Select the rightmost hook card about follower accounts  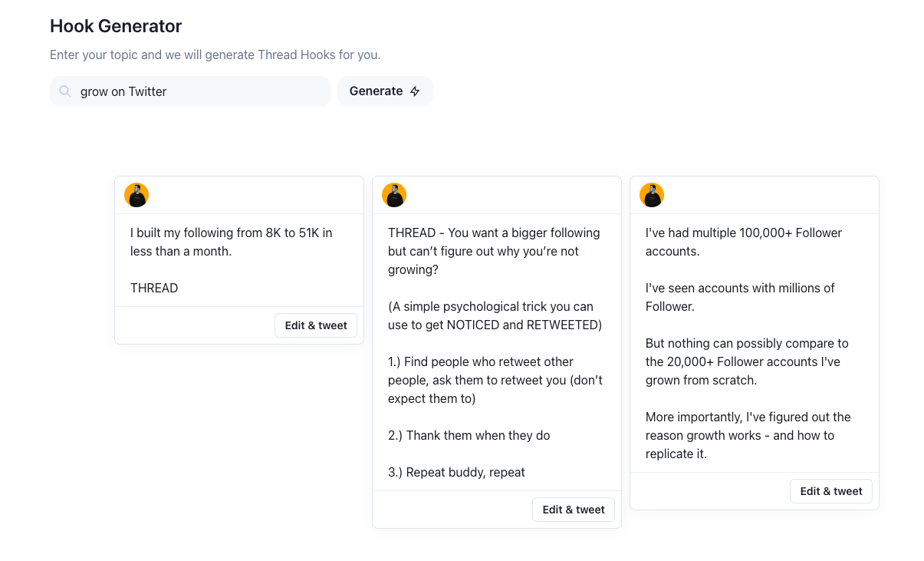[x=754, y=342]
